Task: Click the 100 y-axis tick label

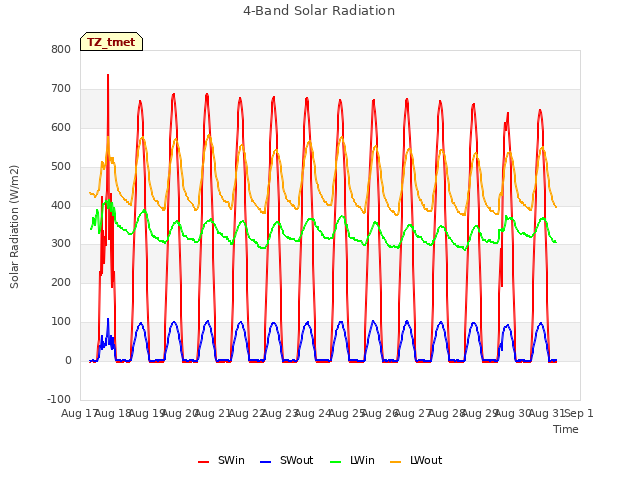Action: click(61, 322)
